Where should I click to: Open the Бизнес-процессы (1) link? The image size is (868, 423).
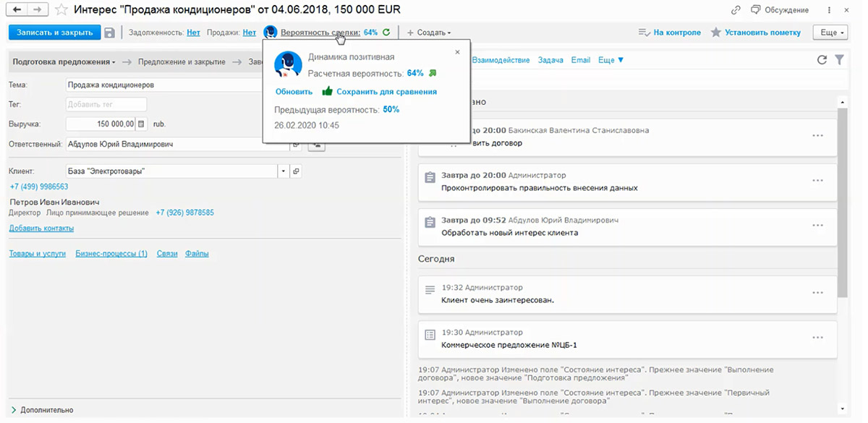[111, 254]
